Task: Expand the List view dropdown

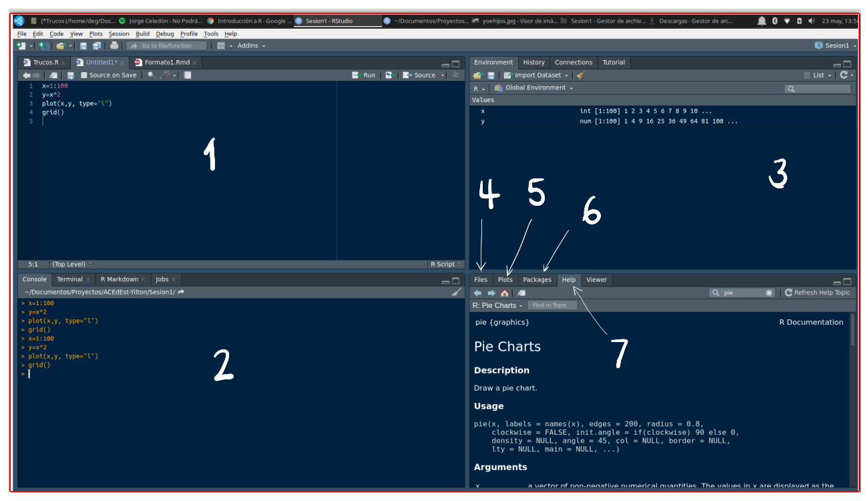Action: point(818,75)
